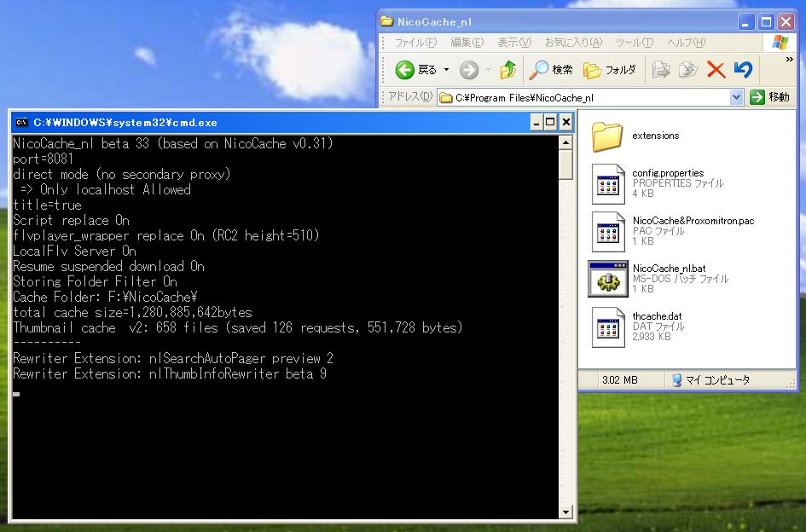
Task: Open the Search (検索) toolbar button
Action: [x=551, y=69]
